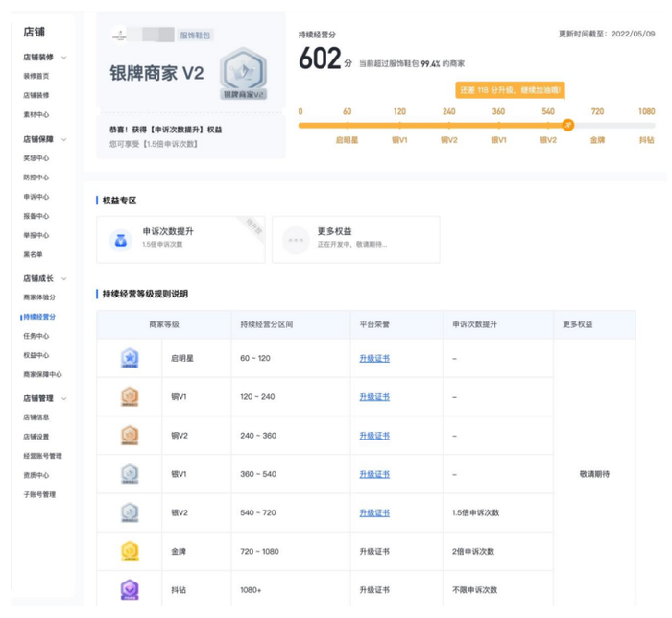Open 任务中心 from the sidebar
This screenshot has width=672, height=618.
click(36, 336)
